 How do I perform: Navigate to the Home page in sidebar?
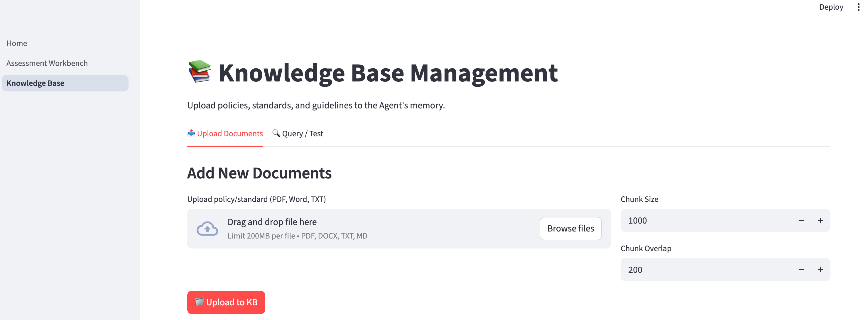16,43
